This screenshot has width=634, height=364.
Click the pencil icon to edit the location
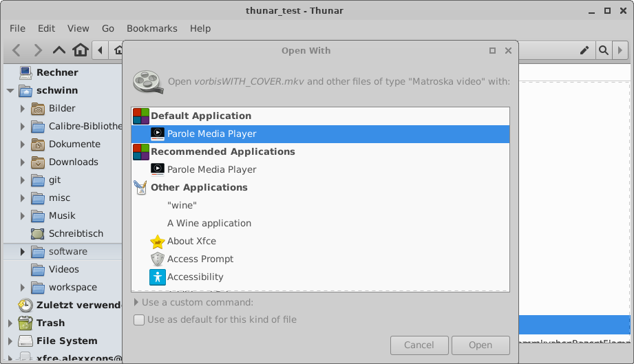tap(584, 50)
